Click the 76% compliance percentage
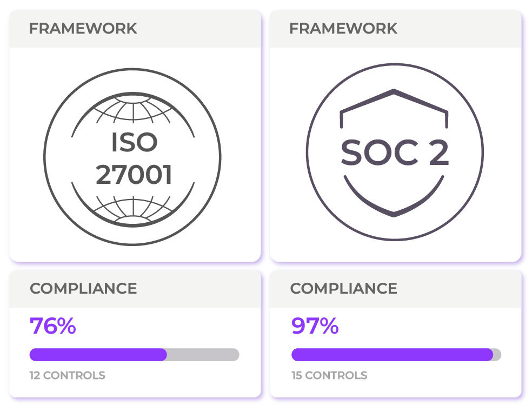532x405 pixels. coord(53,326)
